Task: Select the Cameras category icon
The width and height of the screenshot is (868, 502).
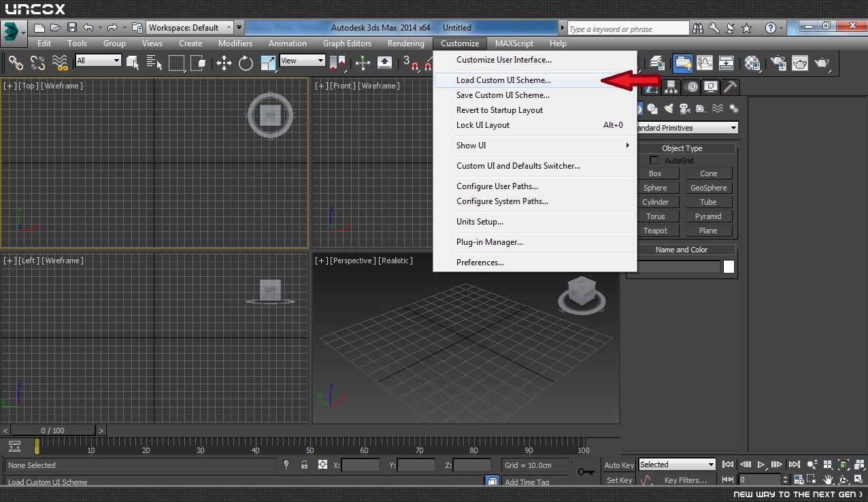Action: click(x=685, y=109)
